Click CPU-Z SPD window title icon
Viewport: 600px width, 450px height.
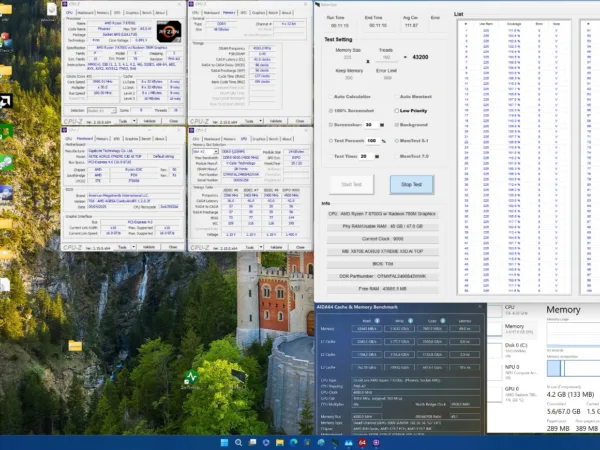pyautogui.click(x=191, y=130)
